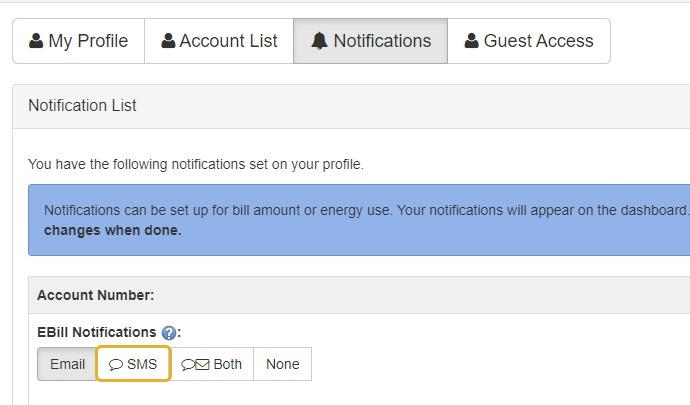Click the speech bubble icon in SMS option
Screen dimensions: 690x405
click(x=116, y=364)
